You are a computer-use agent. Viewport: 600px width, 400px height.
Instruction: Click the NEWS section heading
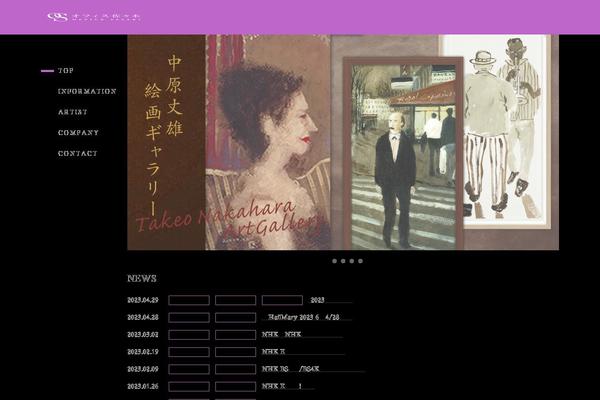click(x=142, y=278)
